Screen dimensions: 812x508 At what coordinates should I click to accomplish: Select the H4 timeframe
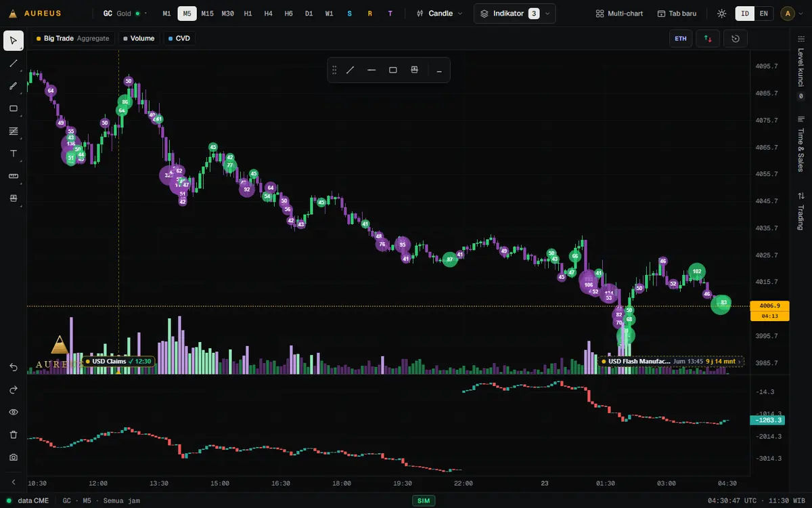[269, 14]
